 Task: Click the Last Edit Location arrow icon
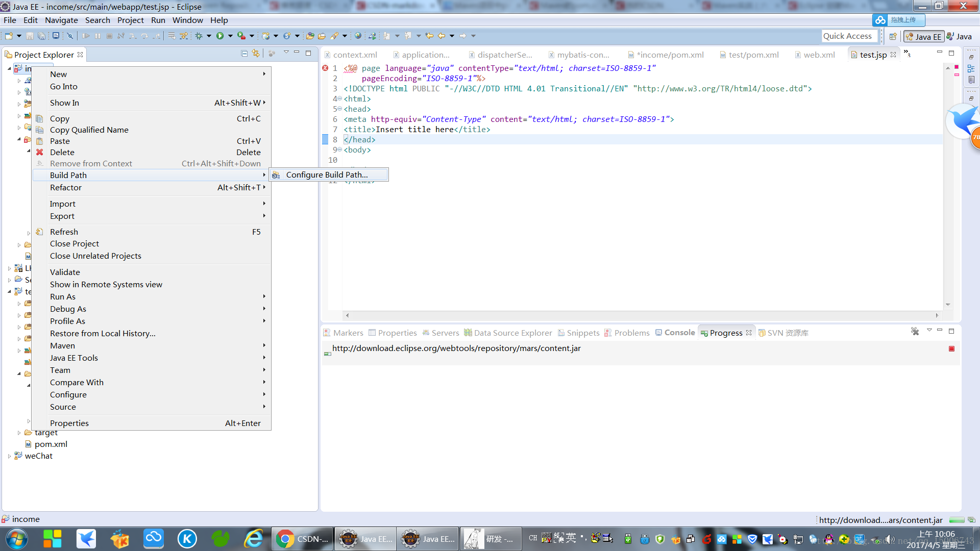point(429,36)
